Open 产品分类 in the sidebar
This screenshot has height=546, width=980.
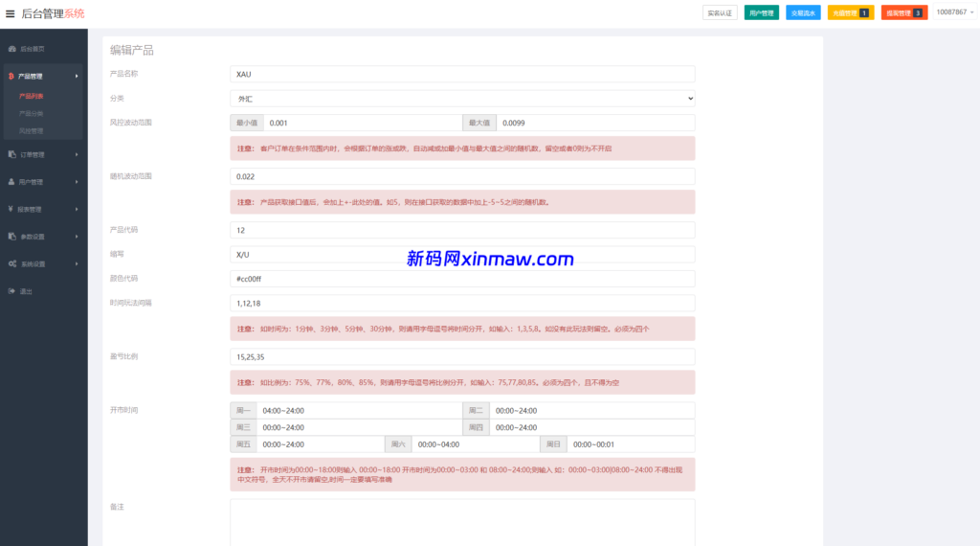click(x=32, y=114)
